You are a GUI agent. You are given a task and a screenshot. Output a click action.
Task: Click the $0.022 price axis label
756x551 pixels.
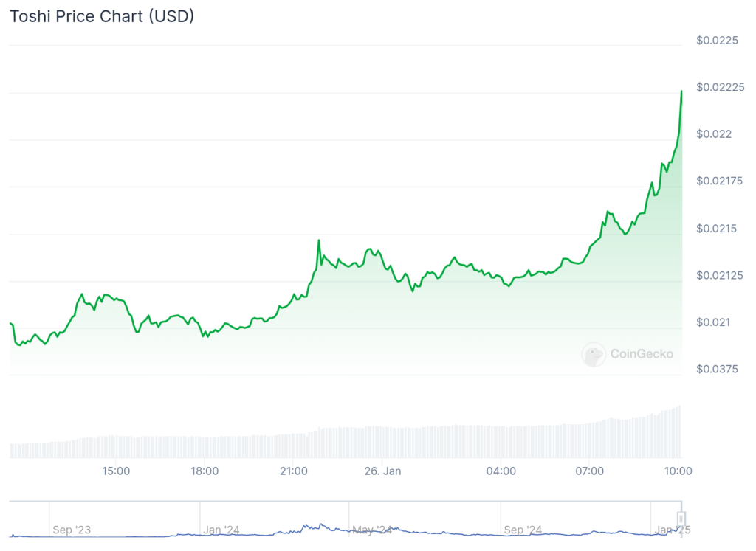715,134
